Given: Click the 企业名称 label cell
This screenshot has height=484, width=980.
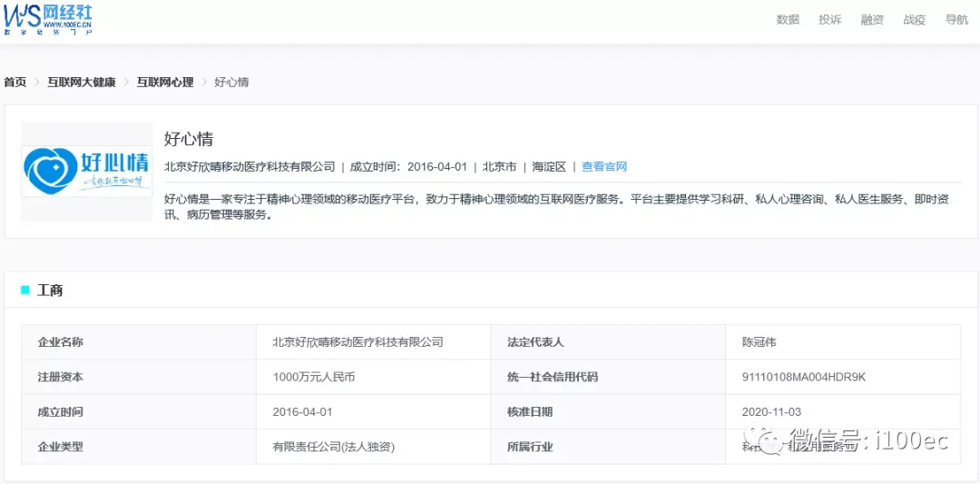Looking at the screenshot, I should (139, 342).
